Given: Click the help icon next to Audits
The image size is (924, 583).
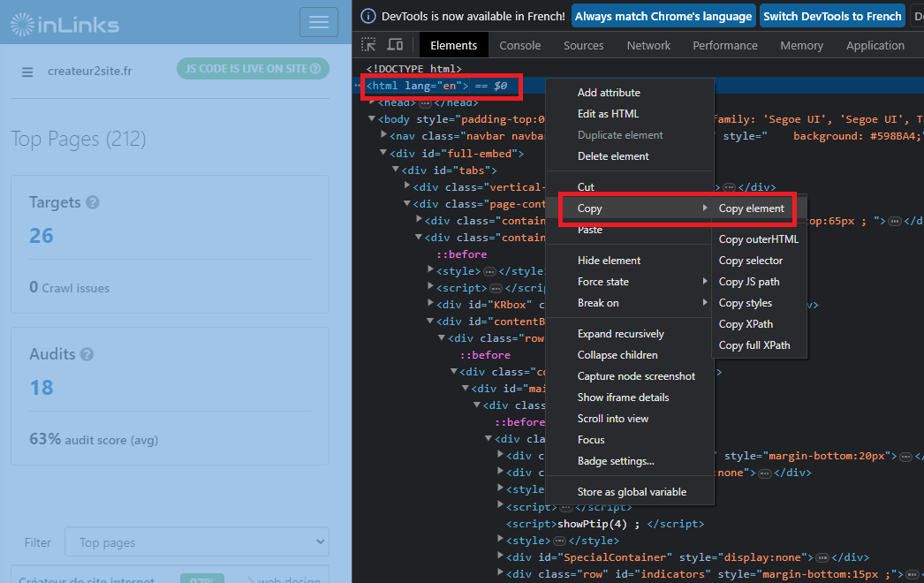Looking at the screenshot, I should pyautogui.click(x=87, y=354).
